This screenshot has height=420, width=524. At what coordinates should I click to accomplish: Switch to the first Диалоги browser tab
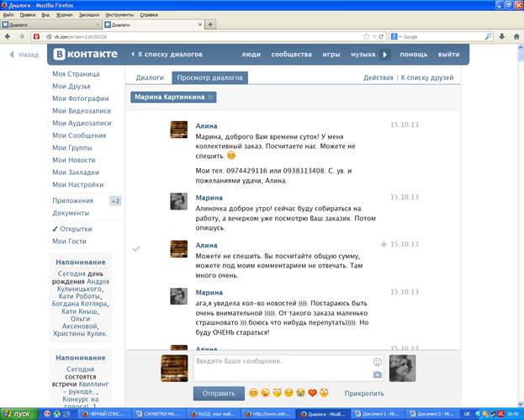(50, 24)
